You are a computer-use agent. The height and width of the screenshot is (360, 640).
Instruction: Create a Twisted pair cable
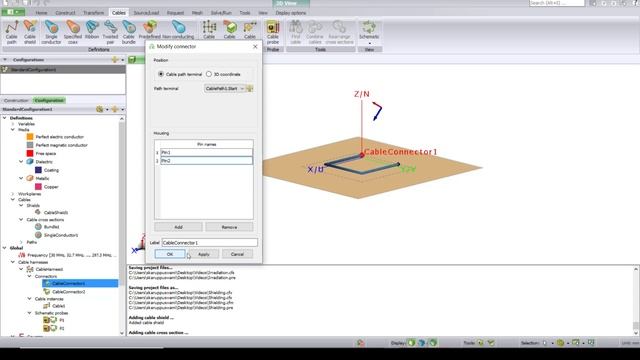pos(110,32)
